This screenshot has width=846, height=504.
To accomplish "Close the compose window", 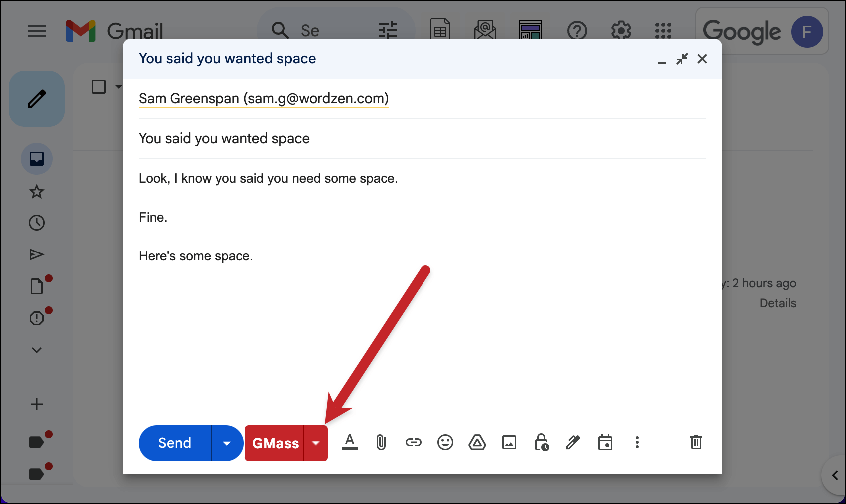I will 702,59.
